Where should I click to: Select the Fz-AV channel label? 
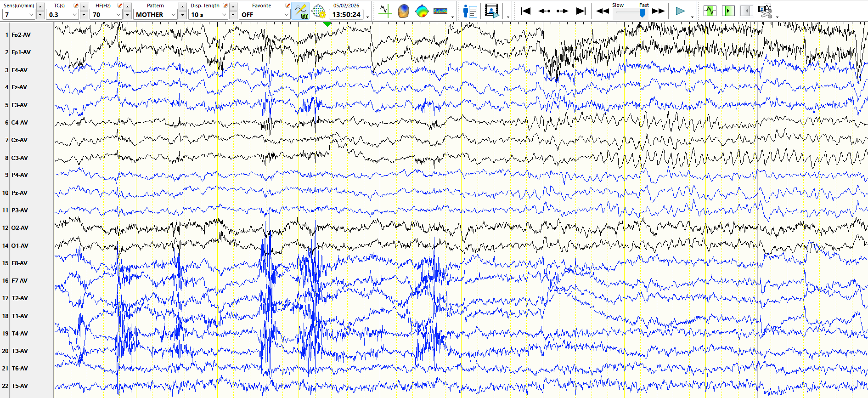[19, 87]
